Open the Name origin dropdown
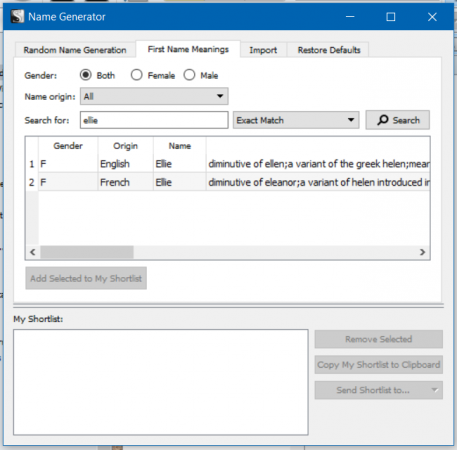The height and width of the screenshot is (450, 457). tap(154, 96)
